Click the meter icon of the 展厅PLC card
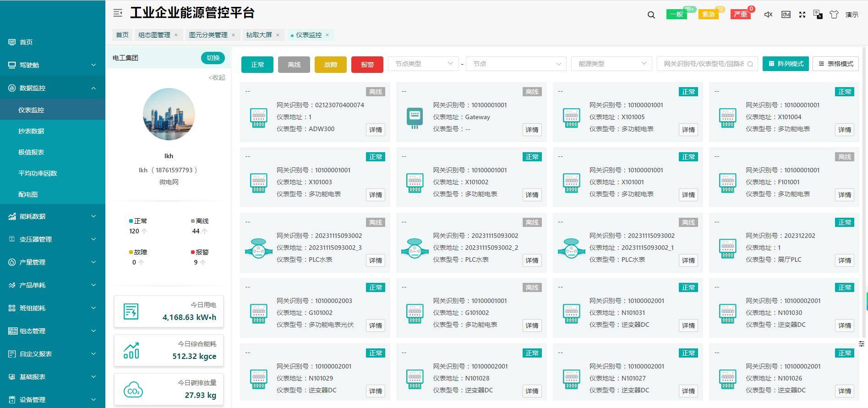The image size is (868, 408). click(727, 248)
